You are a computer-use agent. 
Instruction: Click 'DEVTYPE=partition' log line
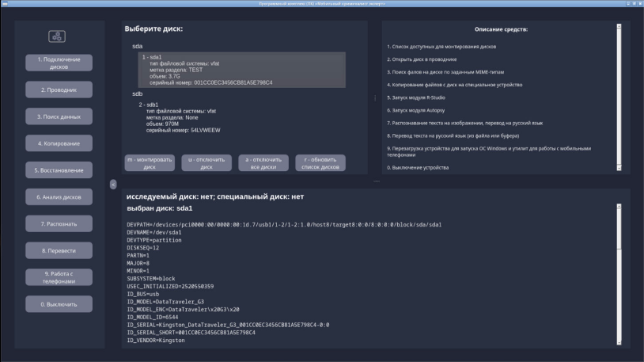tap(154, 240)
